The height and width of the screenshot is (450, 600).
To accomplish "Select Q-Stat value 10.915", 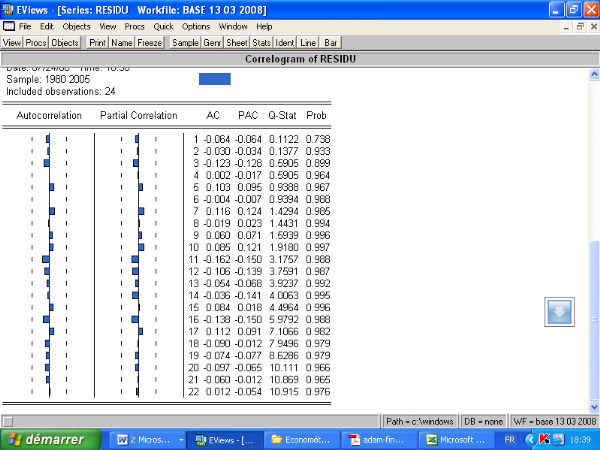I will click(x=283, y=391).
